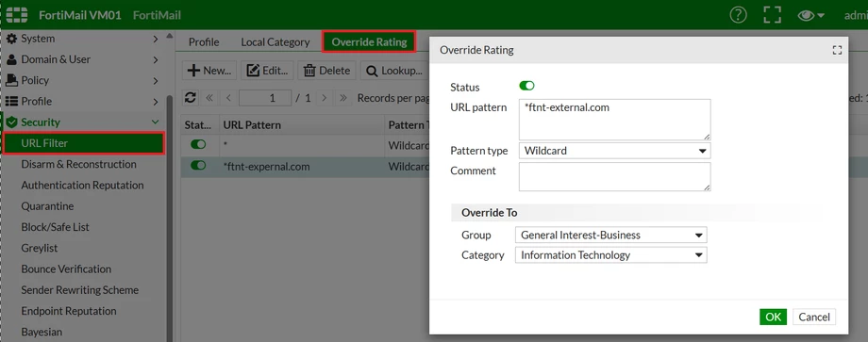Click the Fortinet logo icon

click(x=17, y=15)
